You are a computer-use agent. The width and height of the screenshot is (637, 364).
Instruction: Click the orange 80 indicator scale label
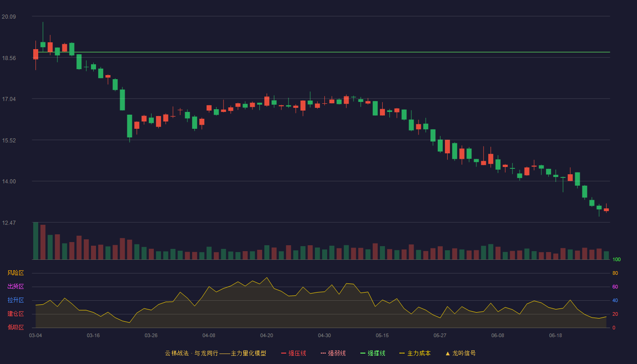tap(615, 273)
